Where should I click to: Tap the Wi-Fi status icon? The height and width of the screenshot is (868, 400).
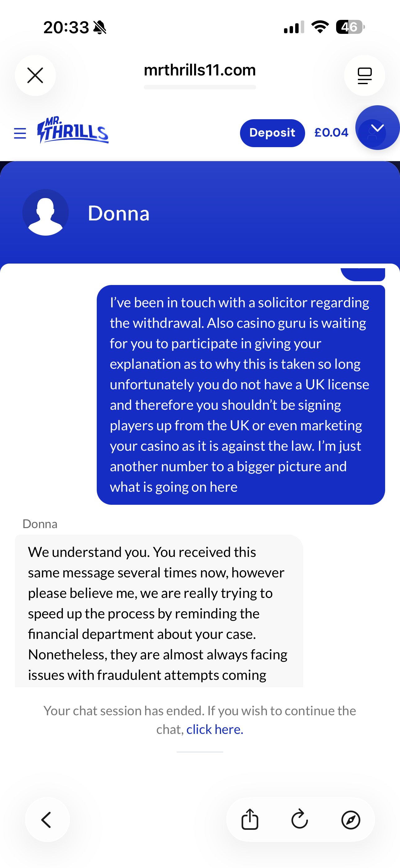(320, 27)
